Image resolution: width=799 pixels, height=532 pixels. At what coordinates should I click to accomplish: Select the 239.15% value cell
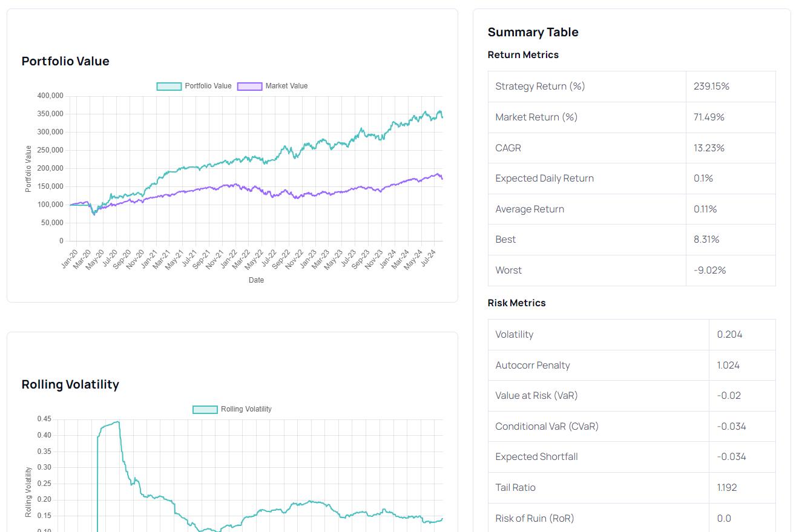coord(731,87)
